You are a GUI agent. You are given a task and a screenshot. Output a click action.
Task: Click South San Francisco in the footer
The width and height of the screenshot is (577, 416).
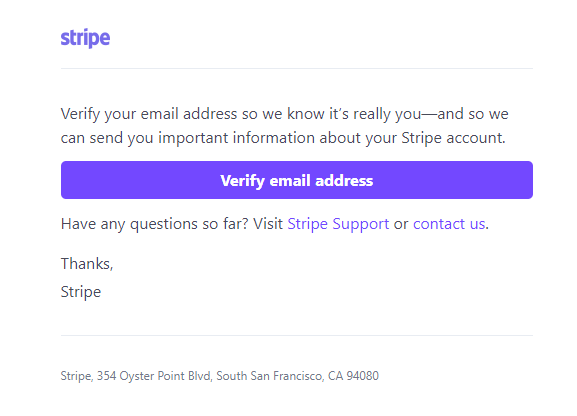270,376
